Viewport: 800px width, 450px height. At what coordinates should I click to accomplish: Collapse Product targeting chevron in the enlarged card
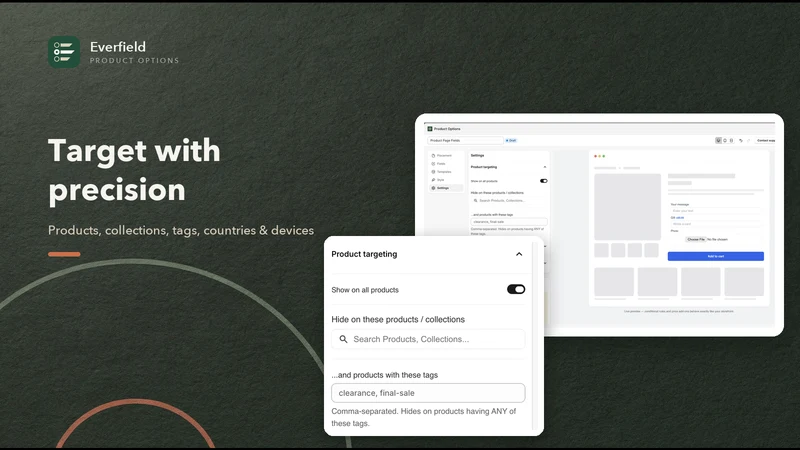[519, 254]
